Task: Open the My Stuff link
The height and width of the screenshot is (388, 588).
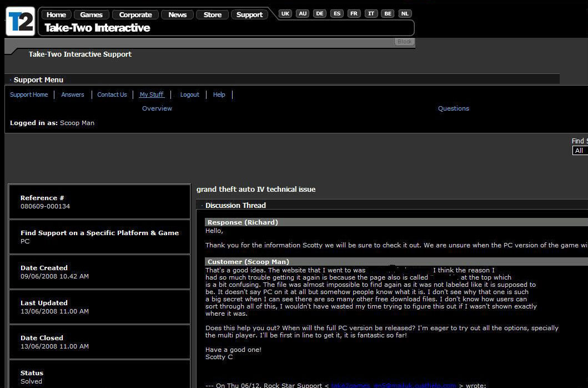Action: 152,94
